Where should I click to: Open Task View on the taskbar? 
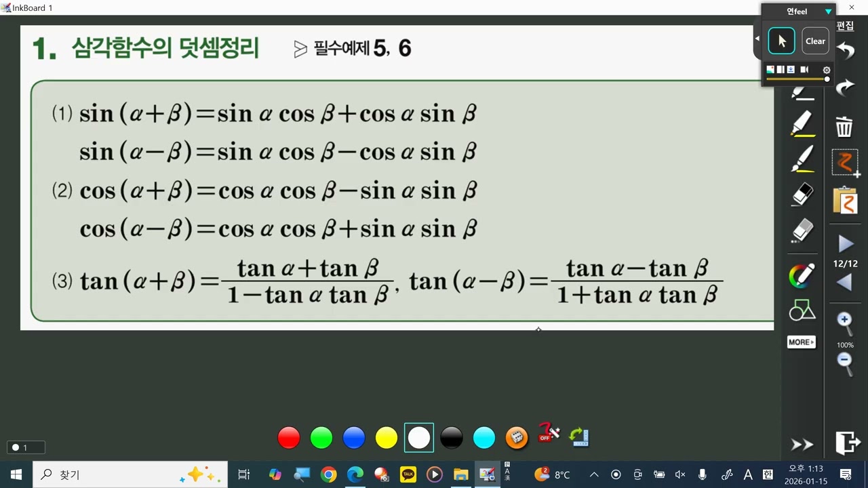[x=244, y=474]
